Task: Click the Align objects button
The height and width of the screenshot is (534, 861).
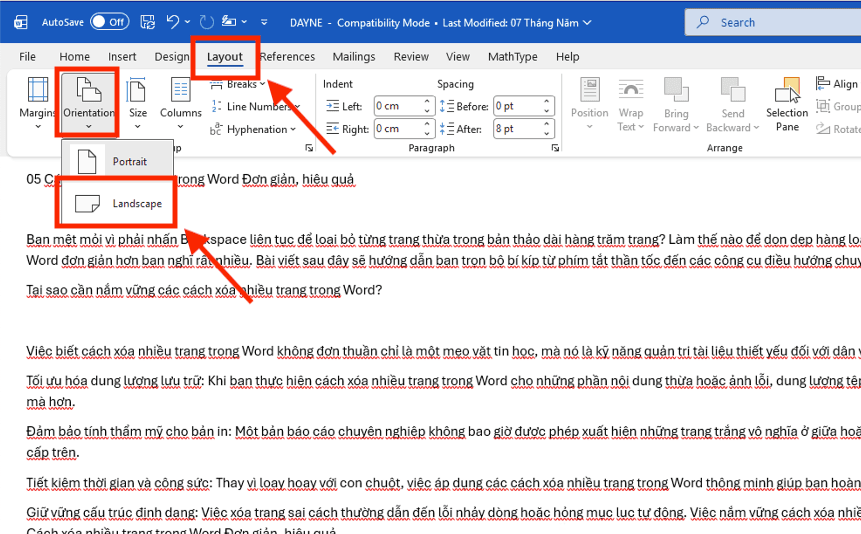Action: [836, 84]
